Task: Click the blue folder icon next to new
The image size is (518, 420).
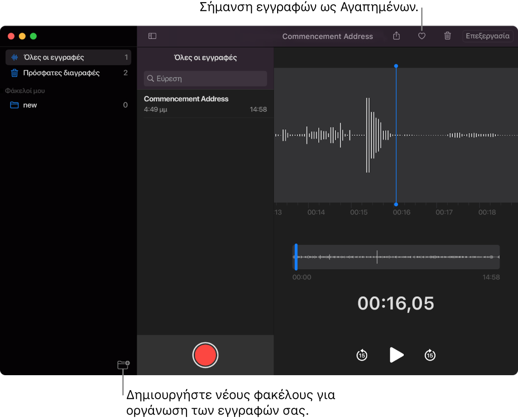Action: [14, 105]
